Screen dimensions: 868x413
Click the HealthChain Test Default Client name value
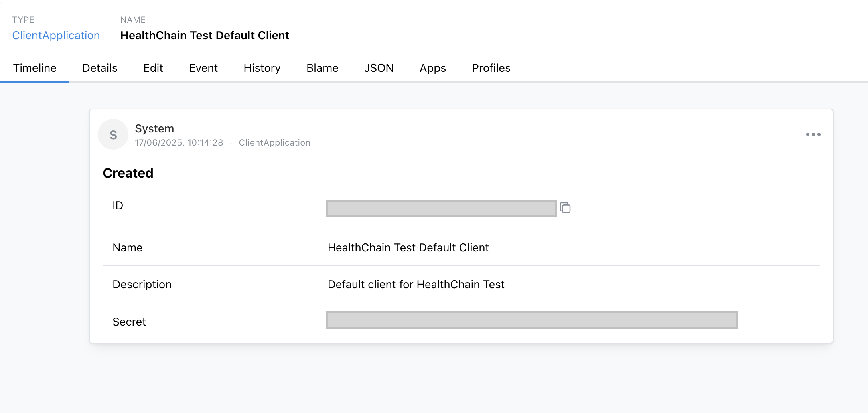pyautogui.click(x=408, y=247)
